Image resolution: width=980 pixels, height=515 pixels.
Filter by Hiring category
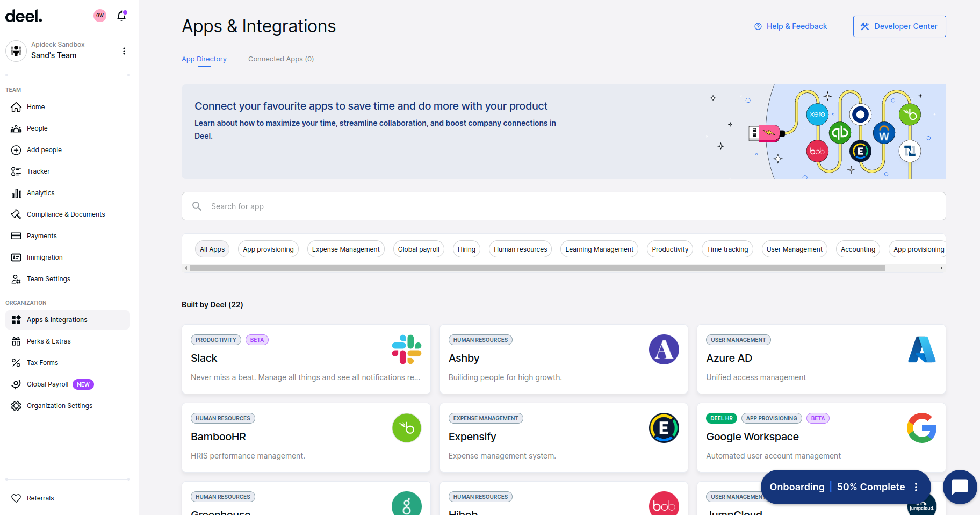466,249
